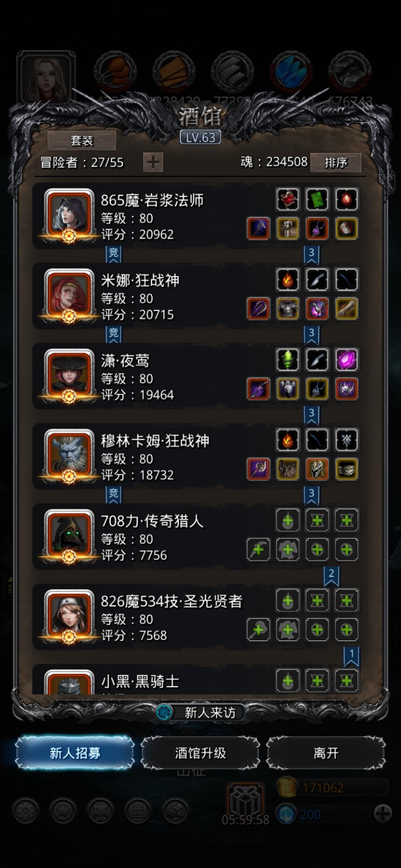Click the 新人招募 button
Viewport: 401px width, 868px height.
(75, 753)
